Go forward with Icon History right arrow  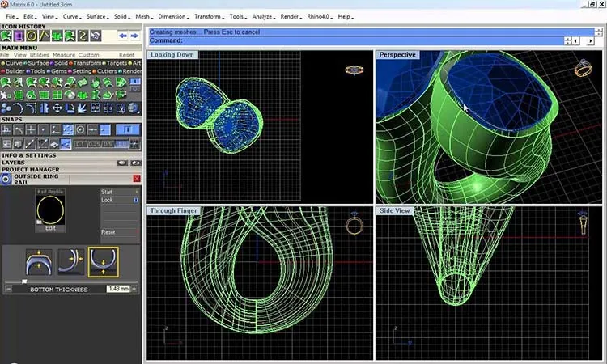134,36
